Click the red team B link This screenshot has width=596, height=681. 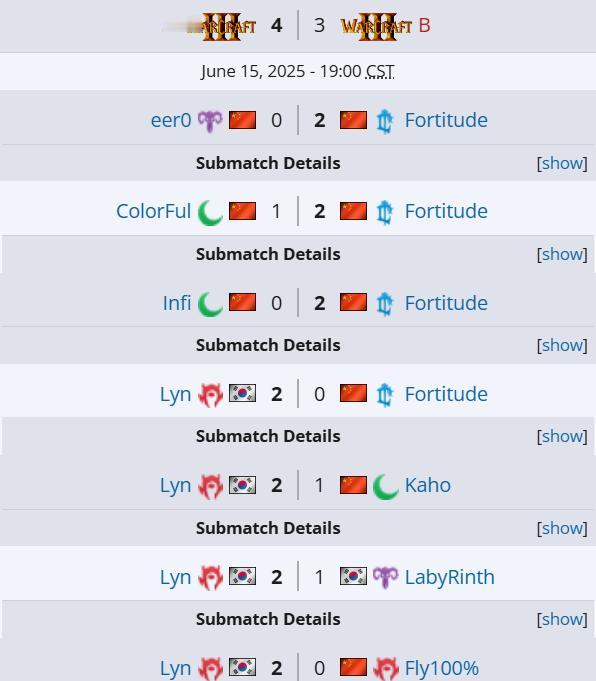click(x=424, y=26)
